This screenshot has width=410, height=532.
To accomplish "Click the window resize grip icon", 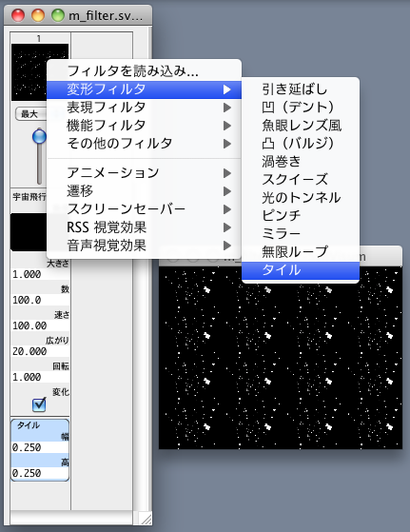I will [146, 518].
